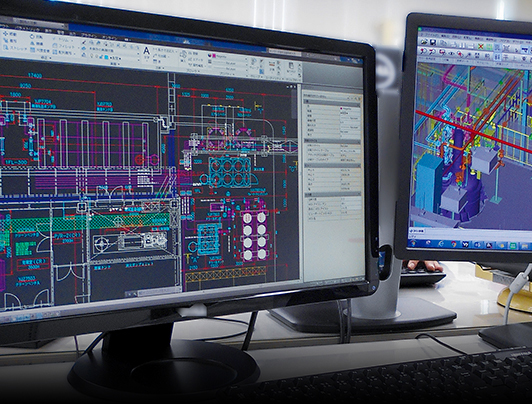Screen dimensions: 532x404
Task: Select the Move tool in the ribbon
Action: (9, 34)
